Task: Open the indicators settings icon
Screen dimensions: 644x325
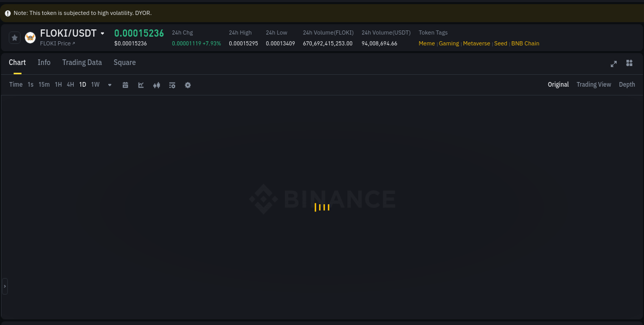Action: [x=172, y=85]
